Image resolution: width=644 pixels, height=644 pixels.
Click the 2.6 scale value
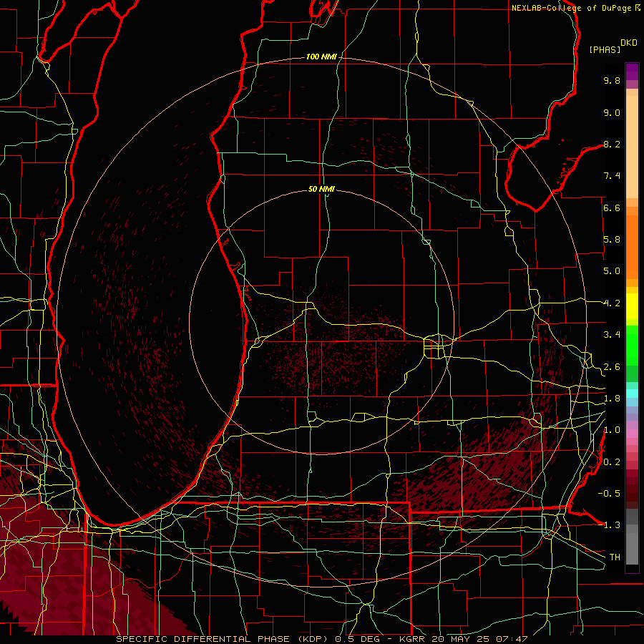(x=612, y=367)
